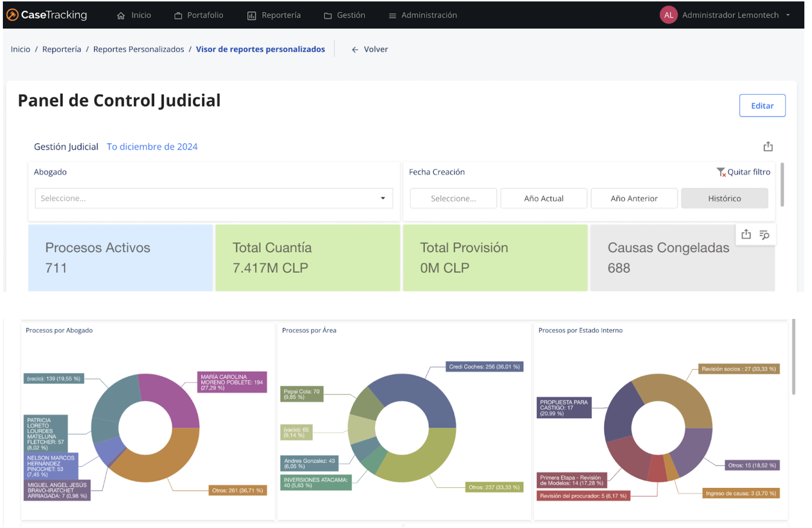Click the Procesos por Área chart title
Screen dimensions: 812x528
click(x=309, y=330)
